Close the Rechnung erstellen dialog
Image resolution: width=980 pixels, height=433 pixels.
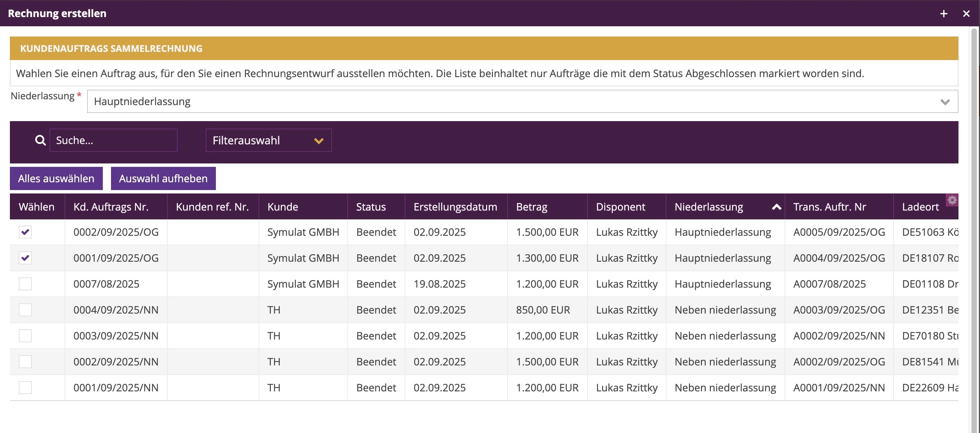coord(966,14)
